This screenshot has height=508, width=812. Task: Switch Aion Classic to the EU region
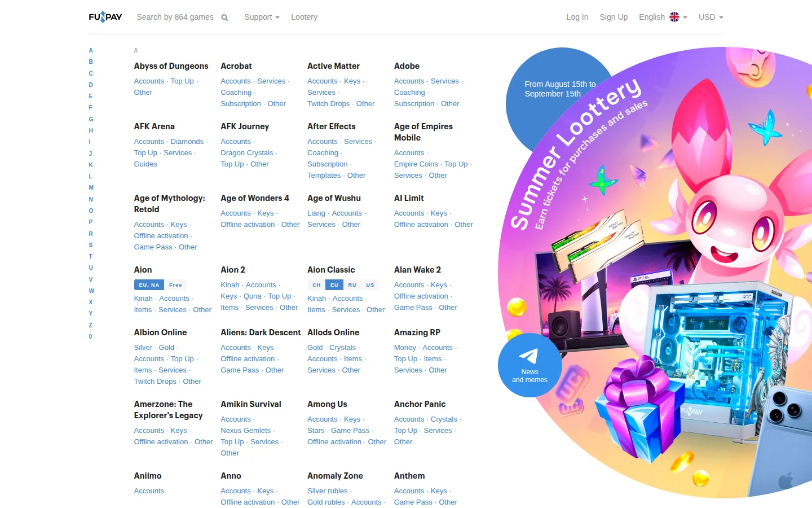pyautogui.click(x=334, y=285)
